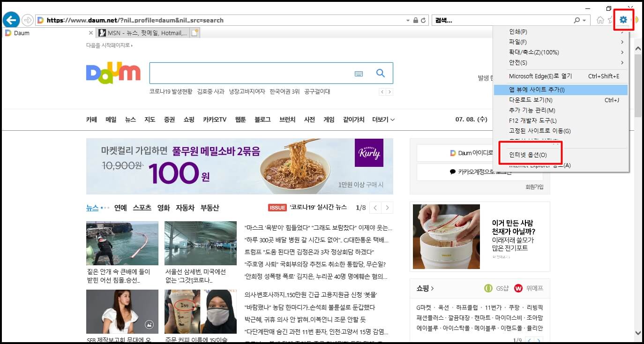Open the sunken fishing boat news thumbnail

[x=122, y=243]
